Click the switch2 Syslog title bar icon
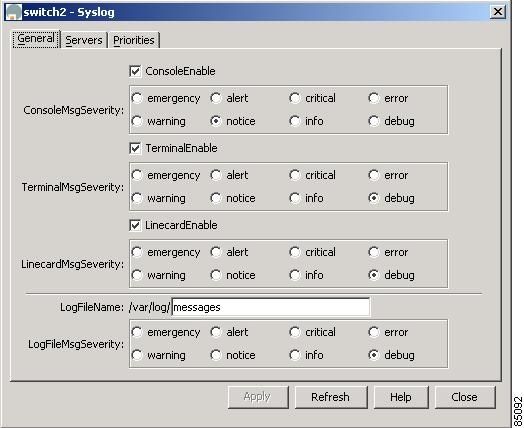Image resolution: width=524 pixels, height=428 pixels. click(x=14, y=12)
